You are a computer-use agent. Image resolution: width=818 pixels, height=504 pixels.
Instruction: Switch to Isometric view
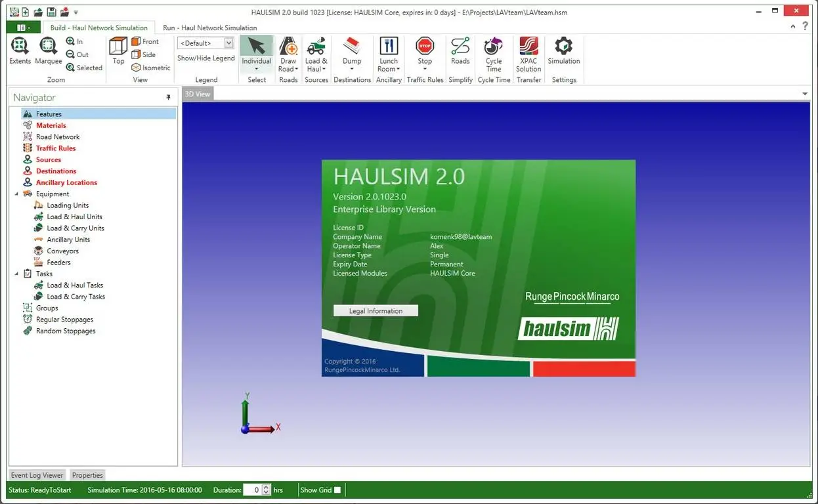(x=151, y=68)
